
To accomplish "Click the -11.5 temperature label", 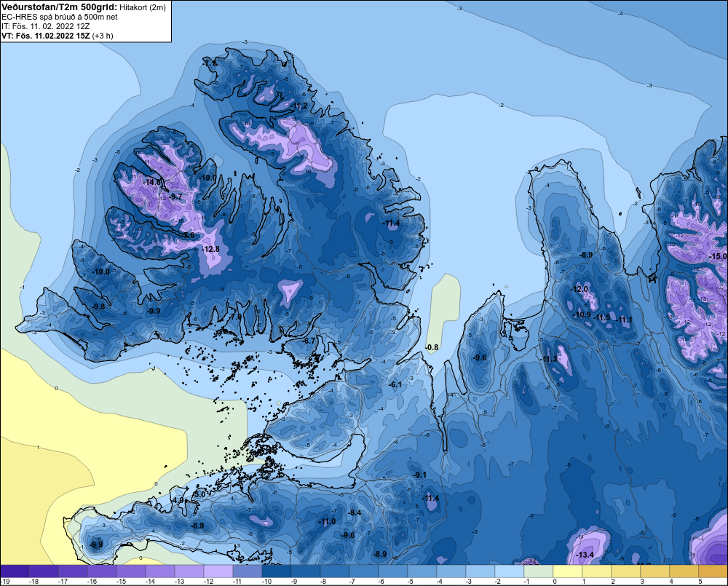I will pyautogui.click(x=602, y=318).
